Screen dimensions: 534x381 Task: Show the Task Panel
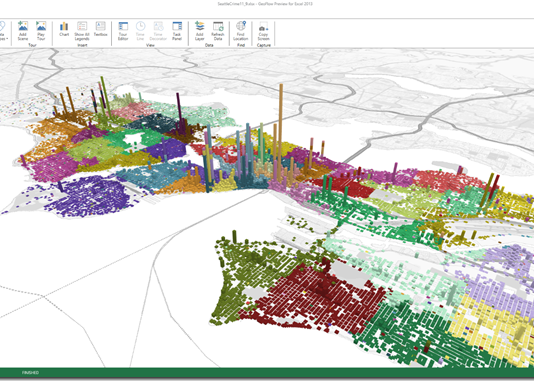click(x=177, y=31)
